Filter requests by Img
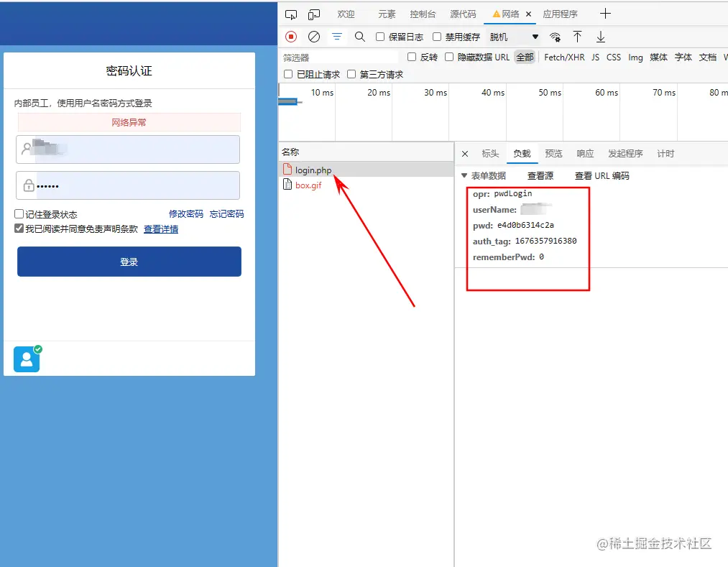This screenshot has height=567, width=728. click(x=635, y=57)
